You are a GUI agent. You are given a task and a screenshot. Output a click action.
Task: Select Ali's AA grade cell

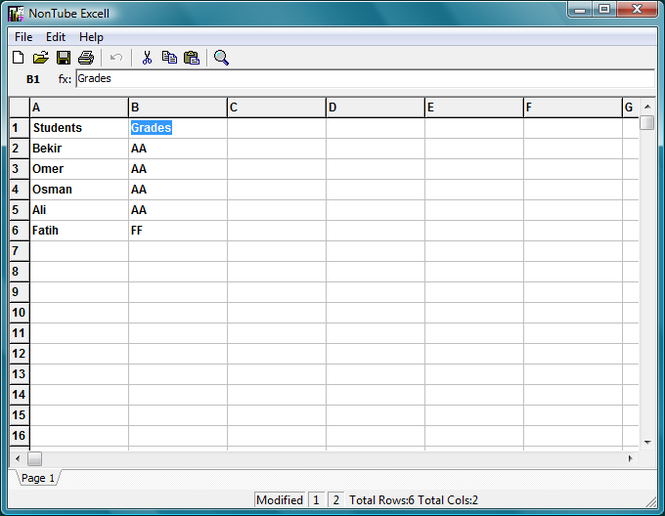tap(178, 210)
